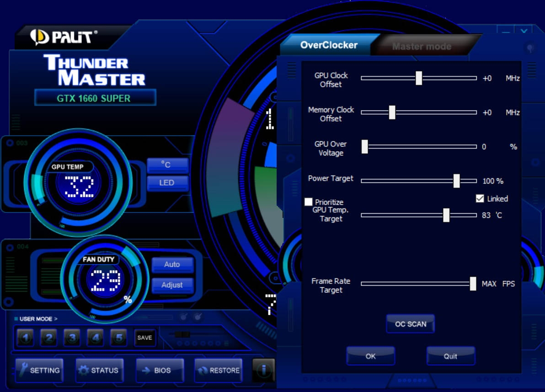Toggle the Prioritize checkbox
The image size is (545, 392).
point(308,202)
